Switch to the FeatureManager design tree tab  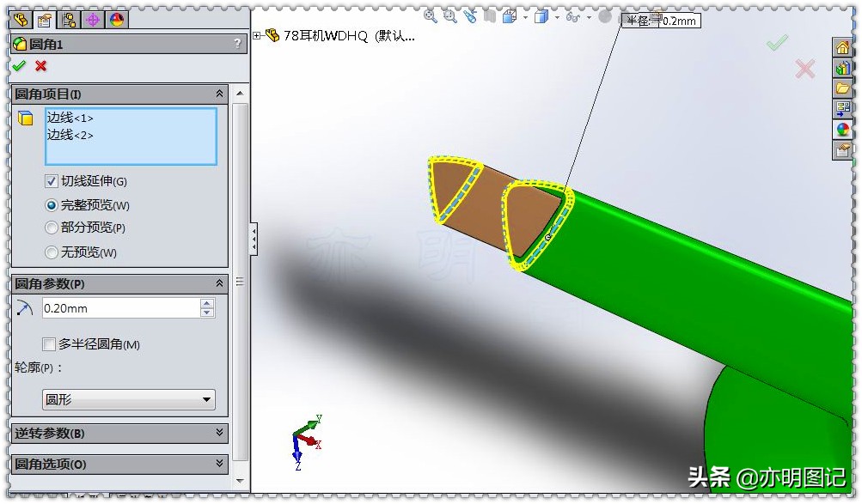(x=20, y=20)
